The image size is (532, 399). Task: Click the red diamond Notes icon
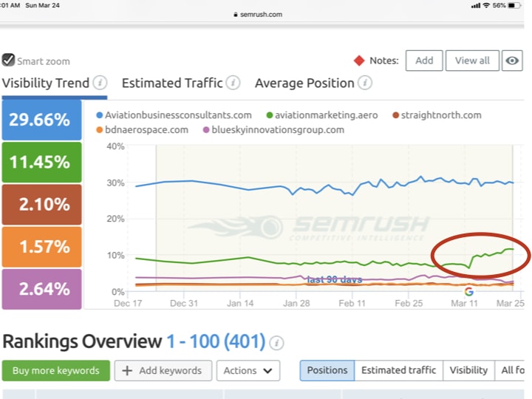pyautogui.click(x=359, y=61)
